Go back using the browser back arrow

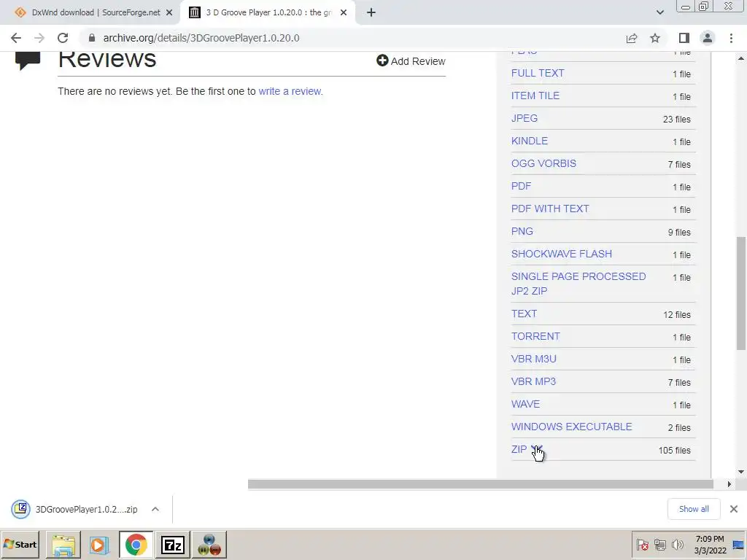pos(16,38)
